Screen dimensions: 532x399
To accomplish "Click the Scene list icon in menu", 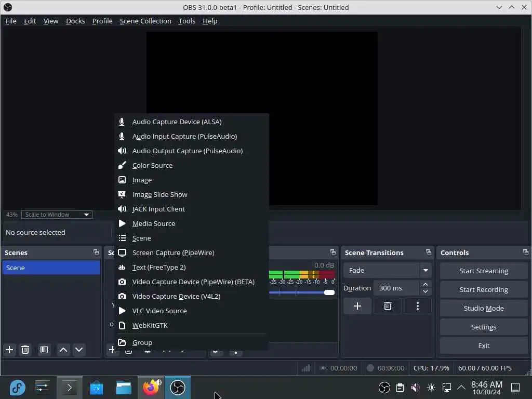I will pos(122,238).
